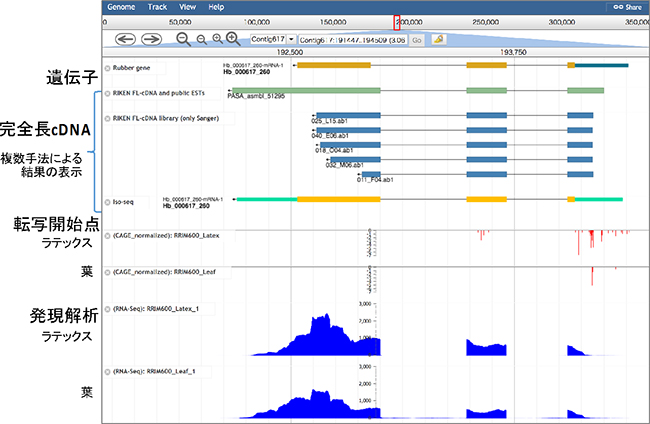
Task: Click the location coordinates input box
Action: (353, 40)
